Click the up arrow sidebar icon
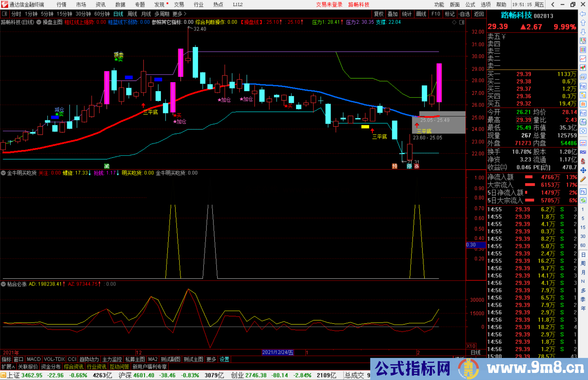Image resolution: width=588 pixels, height=380 pixels. [583, 23]
